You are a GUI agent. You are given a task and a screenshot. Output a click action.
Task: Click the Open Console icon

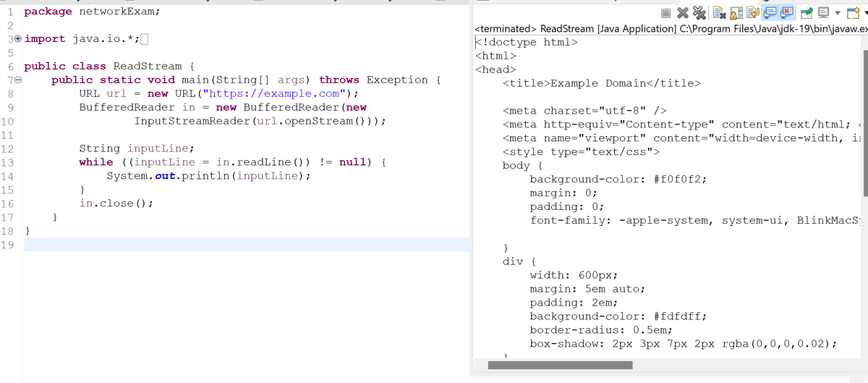point(852,13)
